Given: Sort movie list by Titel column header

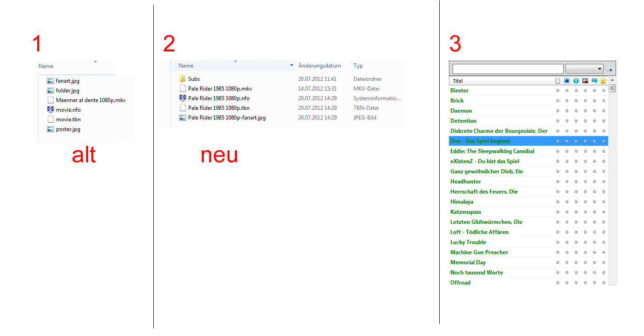Looking at the screenshot, I should [x=501, y=81].
